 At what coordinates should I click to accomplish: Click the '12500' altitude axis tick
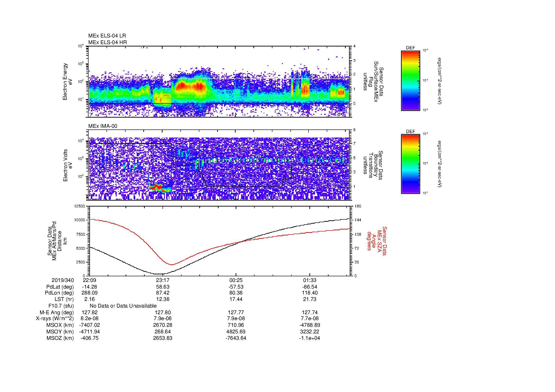80,206
